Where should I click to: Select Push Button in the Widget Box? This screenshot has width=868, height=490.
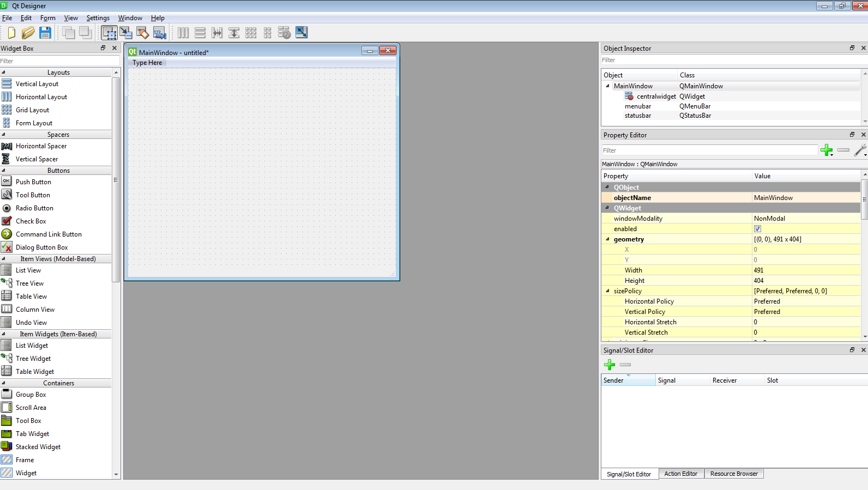coord(33,182)
